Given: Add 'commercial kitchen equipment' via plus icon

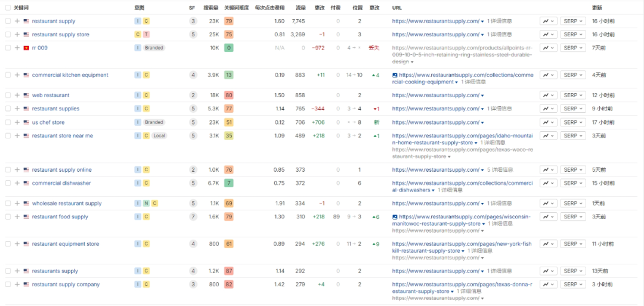Looking at the screenshot, I should 17,75.
